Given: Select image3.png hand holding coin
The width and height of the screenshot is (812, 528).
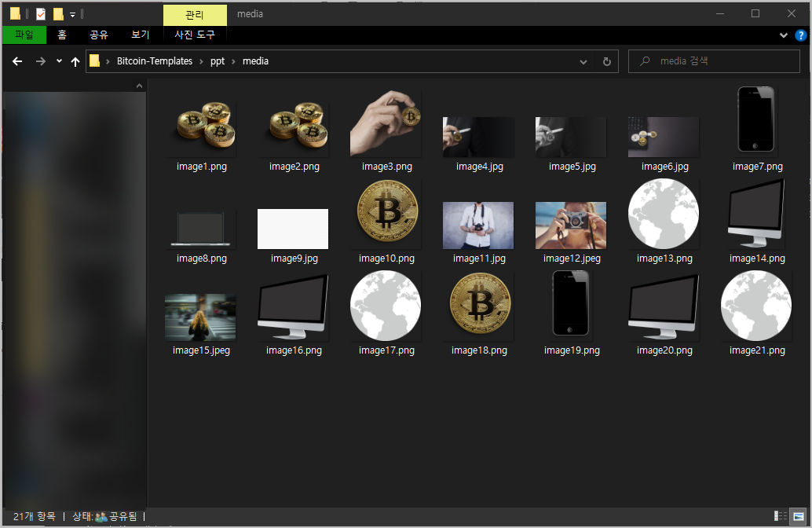Looking at the screenshot, I should (386, 123).
